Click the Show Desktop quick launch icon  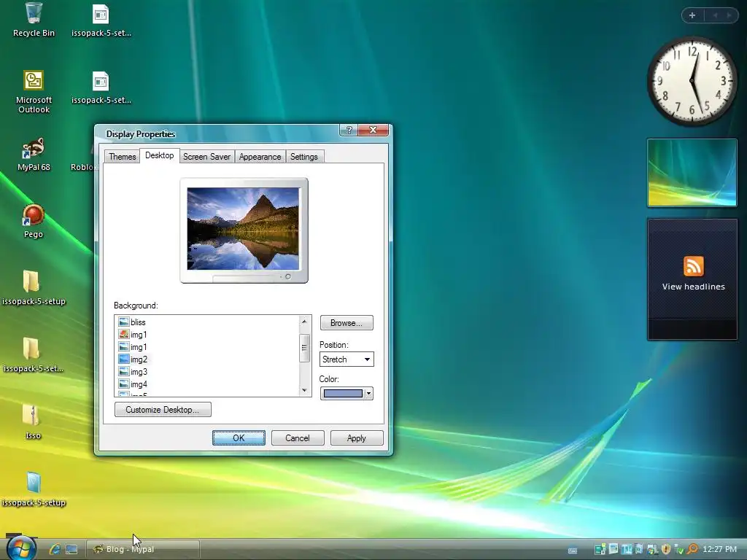tap(71, 549)
